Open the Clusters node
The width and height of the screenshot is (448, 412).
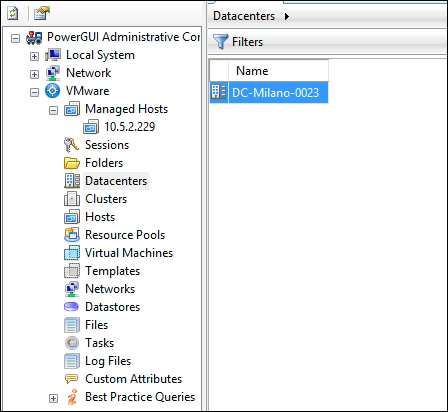coord(106,199)
